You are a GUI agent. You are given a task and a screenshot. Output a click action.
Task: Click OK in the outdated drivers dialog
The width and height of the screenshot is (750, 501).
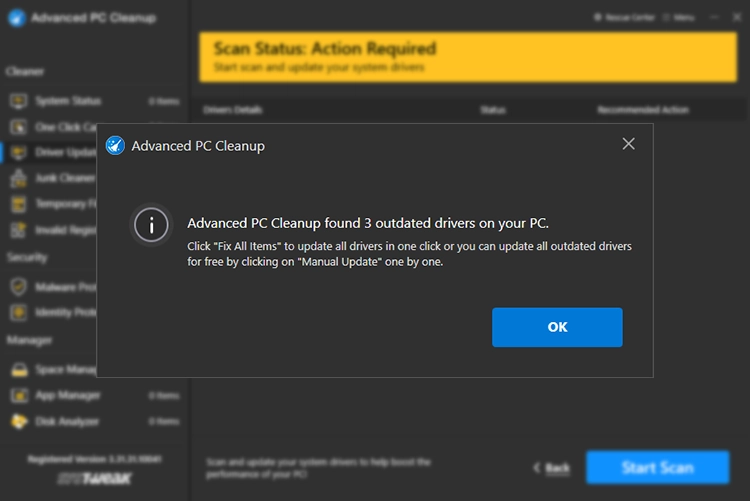(557, 327)
